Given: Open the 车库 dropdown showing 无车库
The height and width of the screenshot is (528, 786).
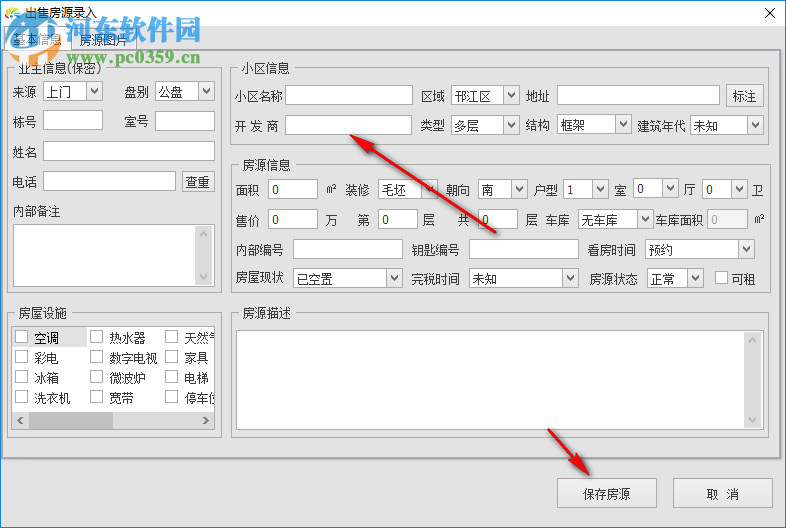Looking at the screenshot, I should click(x=615, y=219).
